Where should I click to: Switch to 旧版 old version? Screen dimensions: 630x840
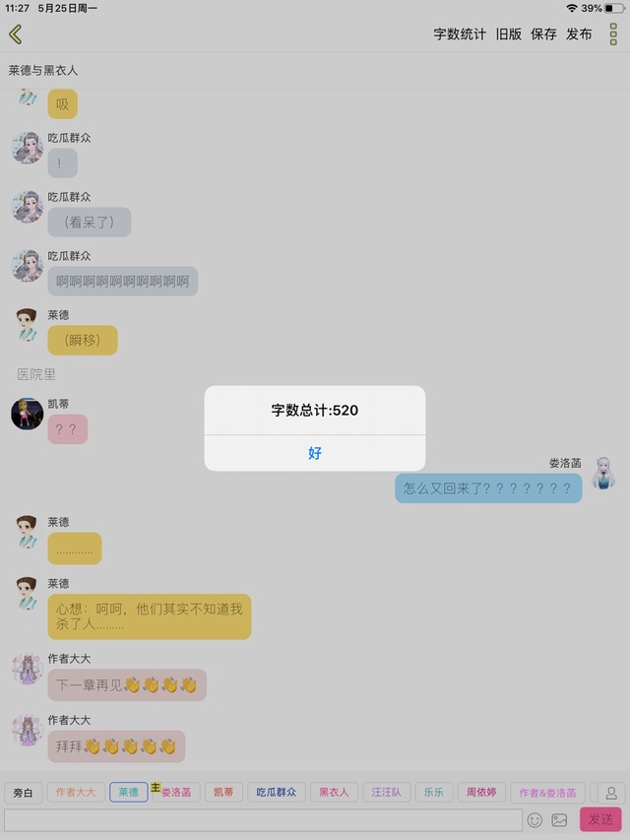point(508,34)
